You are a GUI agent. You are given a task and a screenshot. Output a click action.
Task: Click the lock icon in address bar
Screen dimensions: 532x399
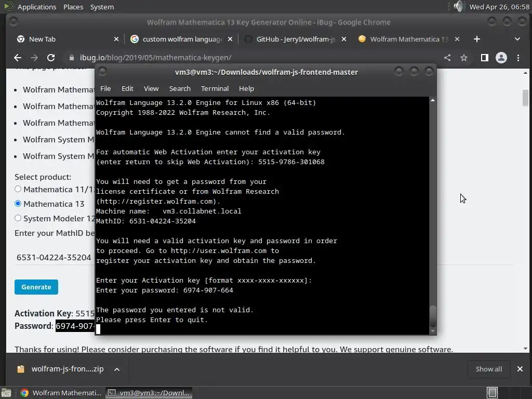tap(72, 58)
